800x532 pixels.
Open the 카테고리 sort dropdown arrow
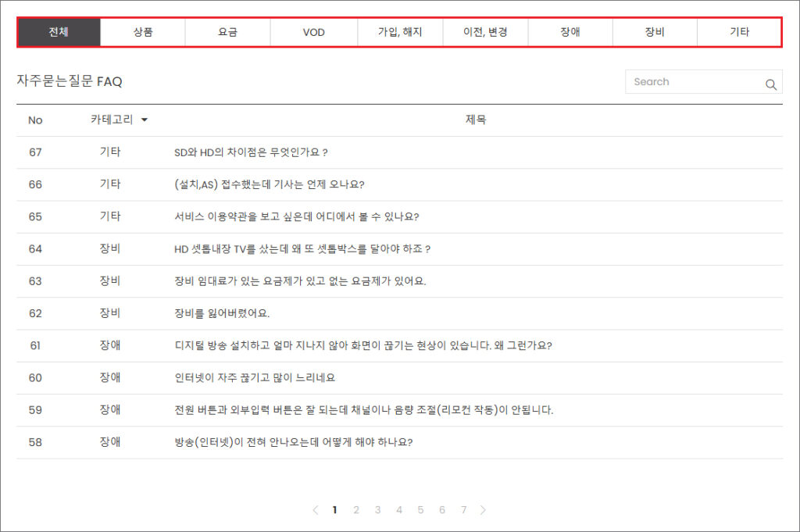click(x=145, y=120)
